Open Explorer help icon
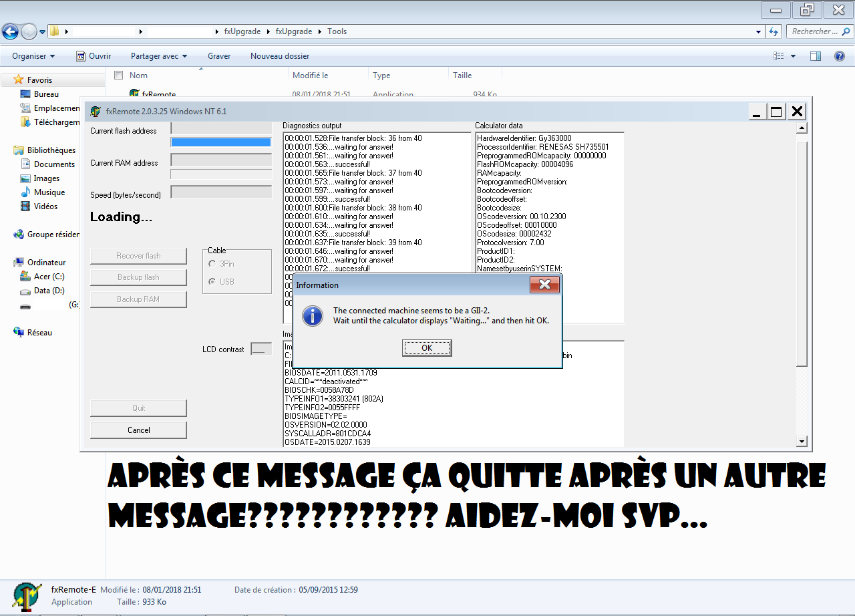 pyautogui.click(x=840, y=56)
